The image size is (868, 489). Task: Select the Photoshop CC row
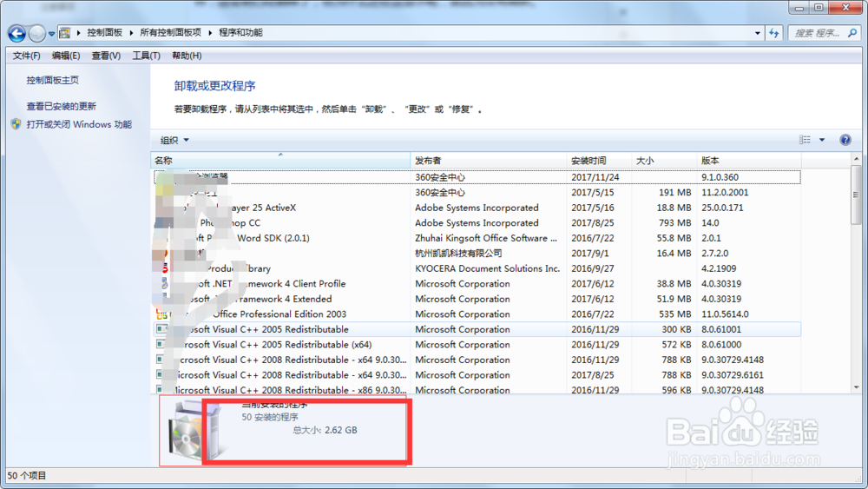pyautogui.click(x=477, y=222)
